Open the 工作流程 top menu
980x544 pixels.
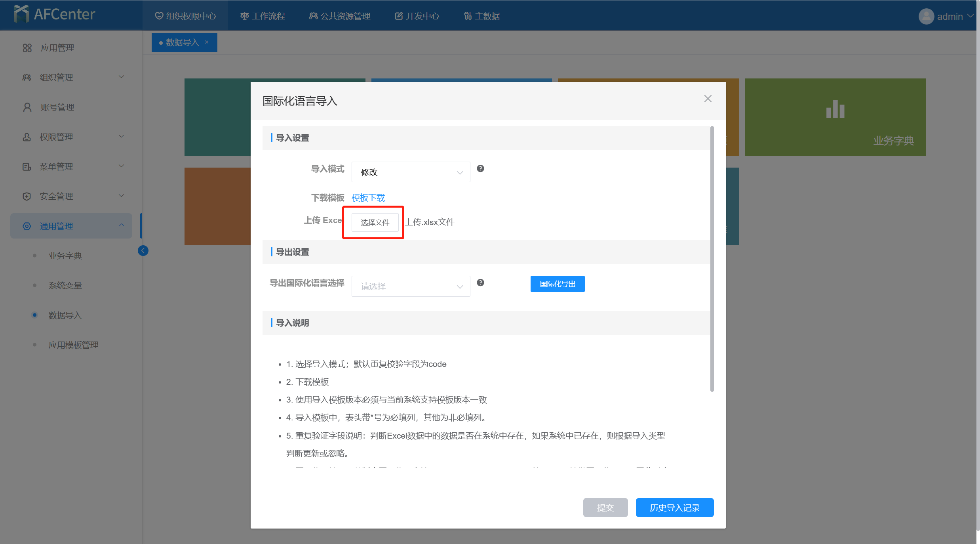(x=263, y=16)
